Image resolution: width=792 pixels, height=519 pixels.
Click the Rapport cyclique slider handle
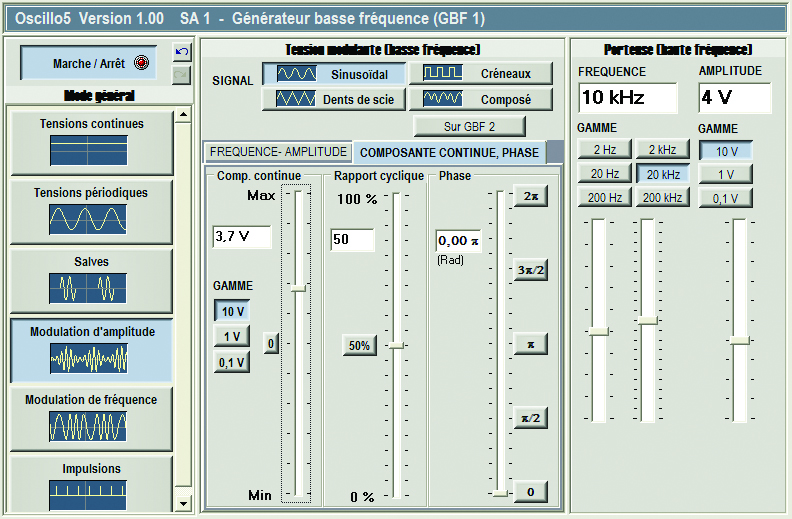[397, 345]
